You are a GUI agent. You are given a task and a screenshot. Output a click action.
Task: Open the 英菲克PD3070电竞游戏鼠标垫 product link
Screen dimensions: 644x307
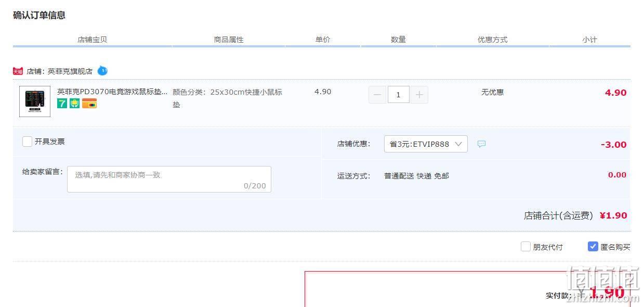point(112,92)
